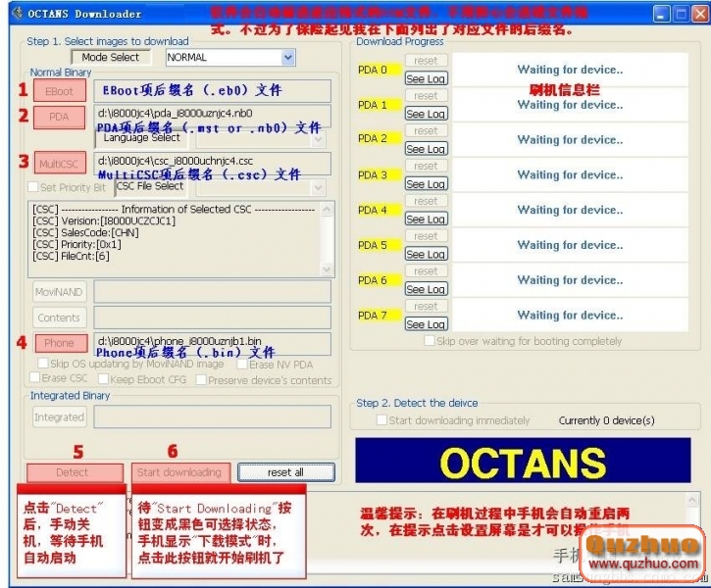711x588 pixels.
Task: Toggle Start downloading immediately checkbox
Action: click(381, 420)
